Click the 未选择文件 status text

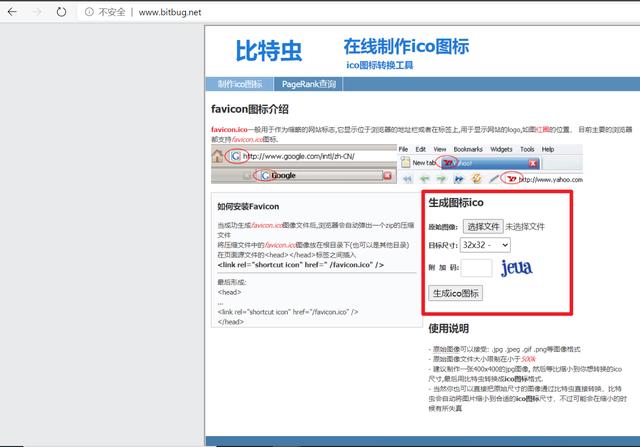[x=525, y=227]
